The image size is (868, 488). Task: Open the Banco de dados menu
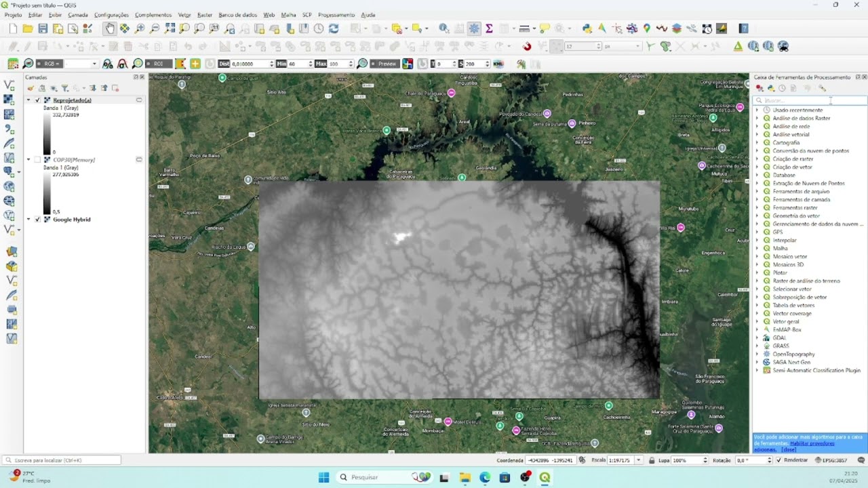pyautogui.click(x=237, y=14)
